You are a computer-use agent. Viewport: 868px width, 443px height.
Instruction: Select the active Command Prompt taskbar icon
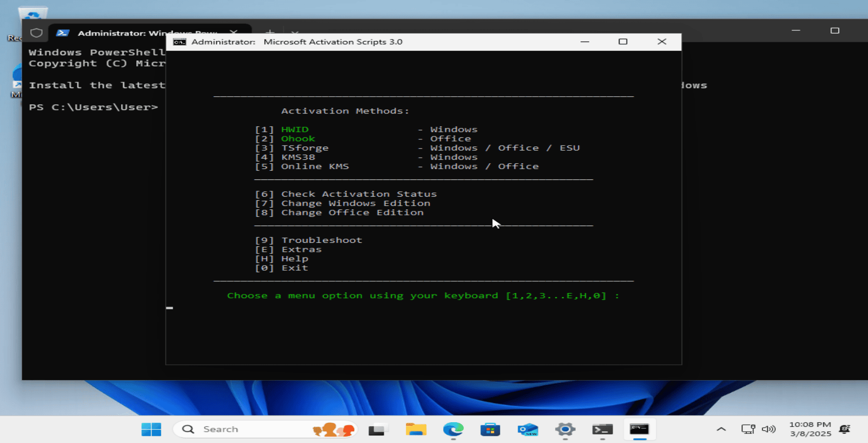click(x=639, y=430)
